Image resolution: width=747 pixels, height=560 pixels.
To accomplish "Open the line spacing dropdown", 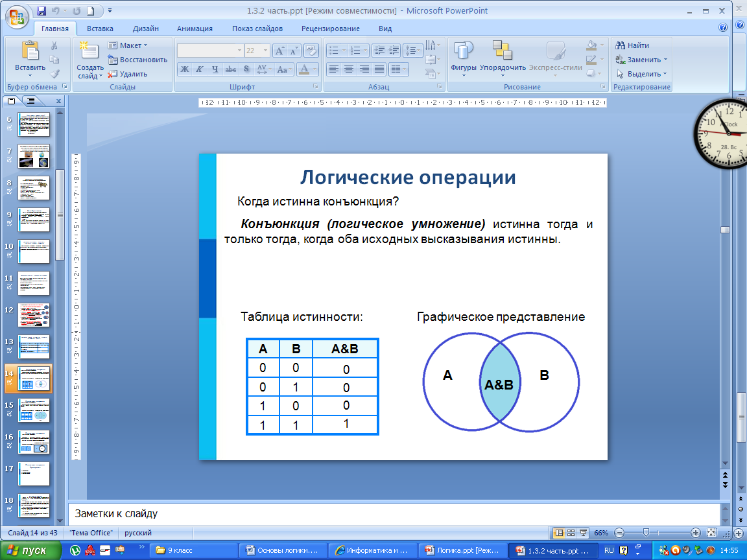I will coord(413,50).
